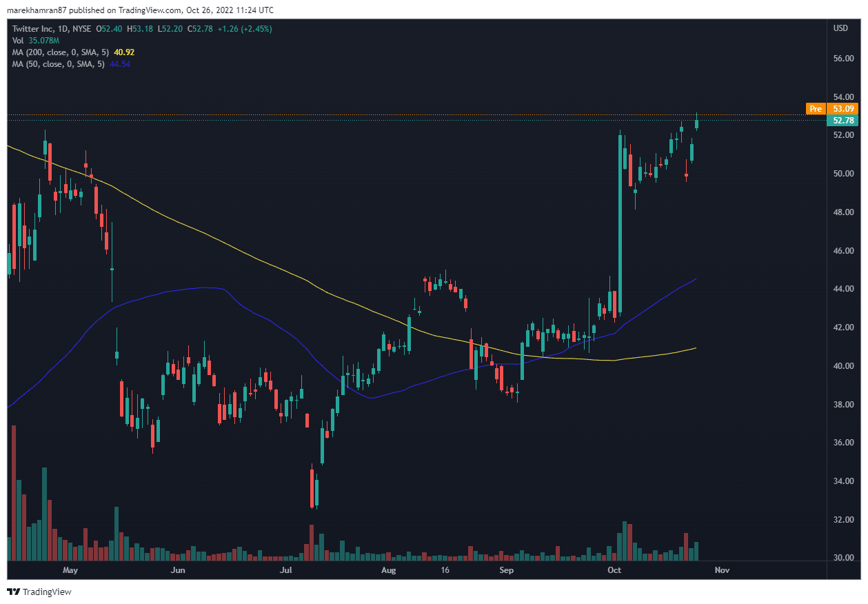Click the orange Pre market badge
This screenshot has width=868, height=604.
click(816, 109)
